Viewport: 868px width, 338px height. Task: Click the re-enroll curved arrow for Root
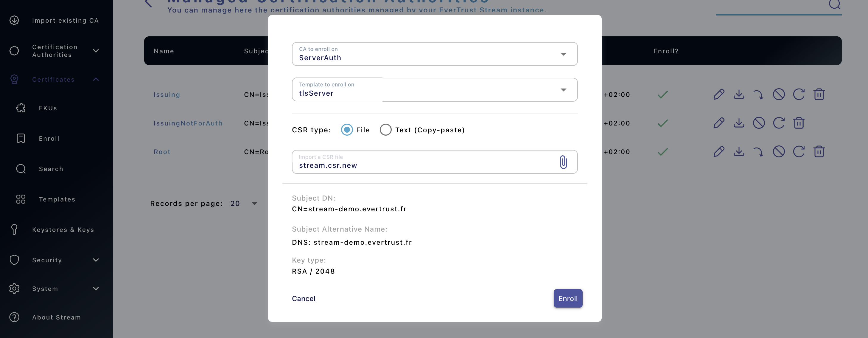tap(759, 151)
